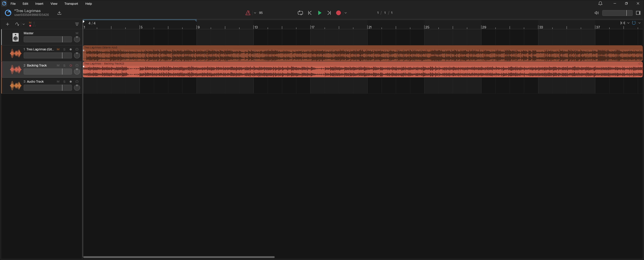Start playback with the green play button

pyautogui.click(x=319, y=13)
